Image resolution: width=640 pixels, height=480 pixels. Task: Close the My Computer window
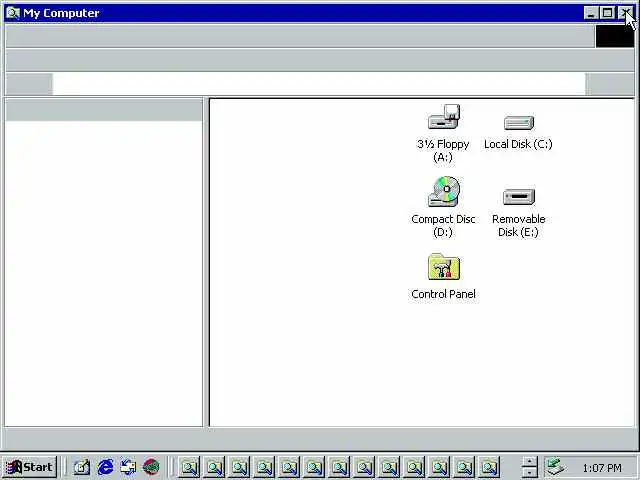coord(625,13)
